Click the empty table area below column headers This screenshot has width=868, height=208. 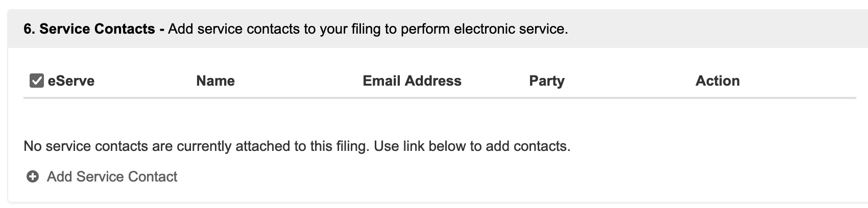[439, 117]
